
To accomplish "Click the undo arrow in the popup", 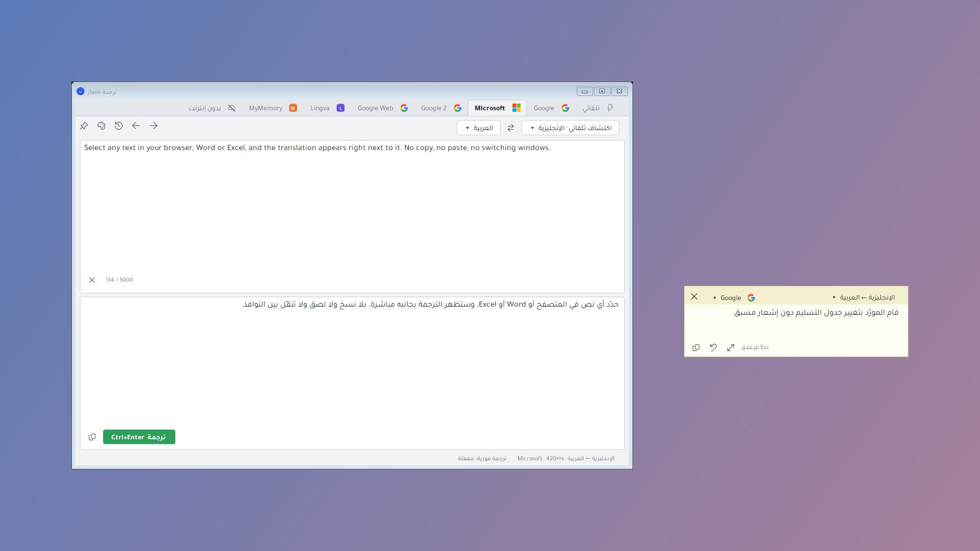I will point(714,347).
